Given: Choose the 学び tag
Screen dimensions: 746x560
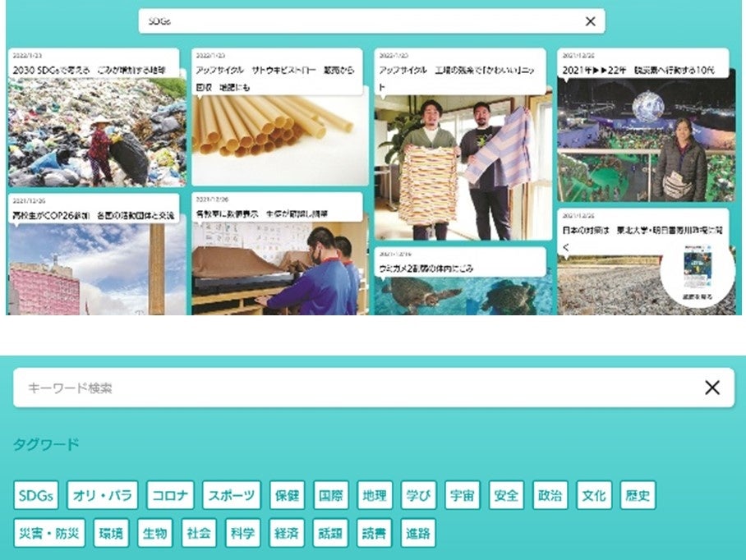Looking at the screenshot, I should [x=418, y=495].
